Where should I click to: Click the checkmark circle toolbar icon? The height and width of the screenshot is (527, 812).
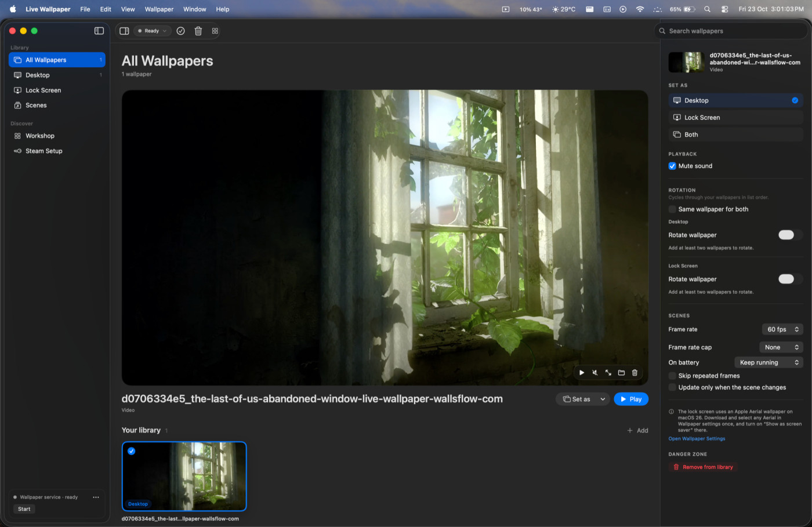(181, 31)
